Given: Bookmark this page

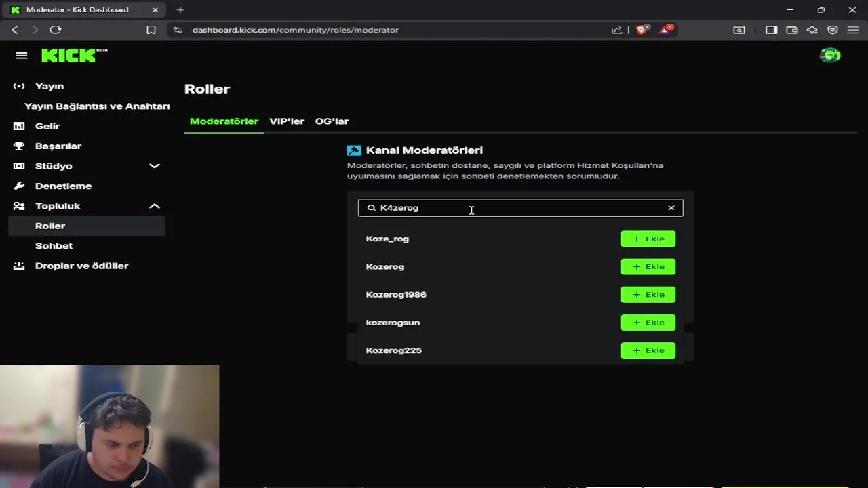Looking at the screenshot, I should (x=151, y=30).
